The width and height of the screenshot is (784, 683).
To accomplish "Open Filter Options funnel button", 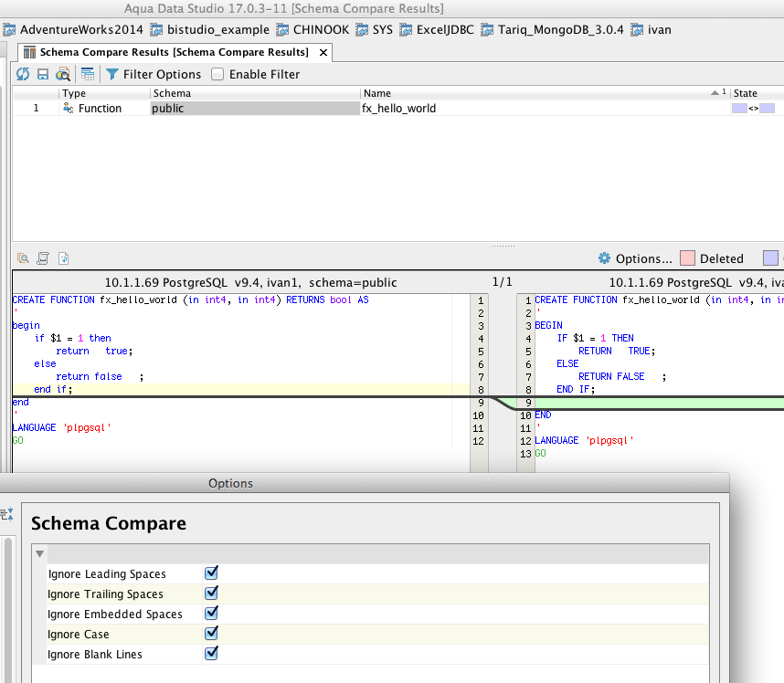I will (153, 75).
